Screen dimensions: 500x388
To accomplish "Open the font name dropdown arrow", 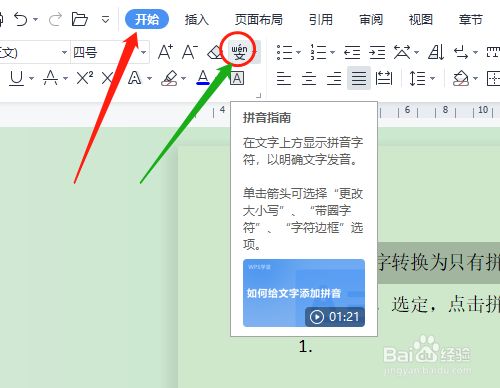I will tap(64, 52).
